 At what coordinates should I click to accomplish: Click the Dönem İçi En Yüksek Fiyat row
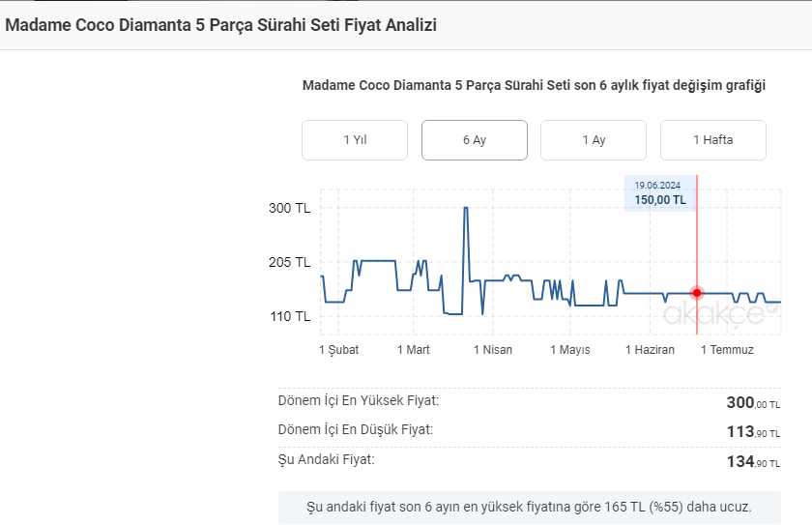point(529,402)
